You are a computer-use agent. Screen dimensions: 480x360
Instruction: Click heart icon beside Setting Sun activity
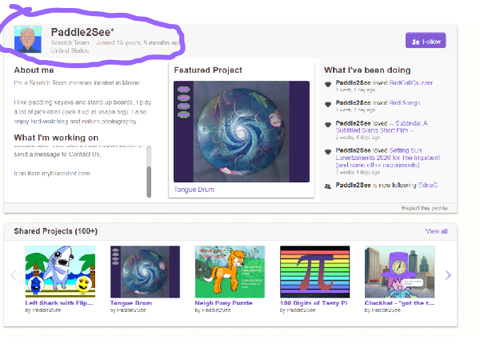coord(328,152)
